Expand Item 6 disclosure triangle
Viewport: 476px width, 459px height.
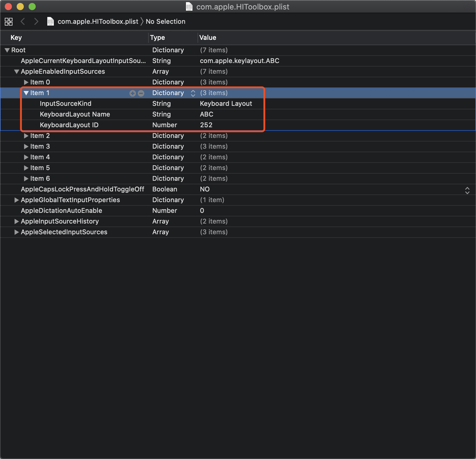tap(26, 179)
